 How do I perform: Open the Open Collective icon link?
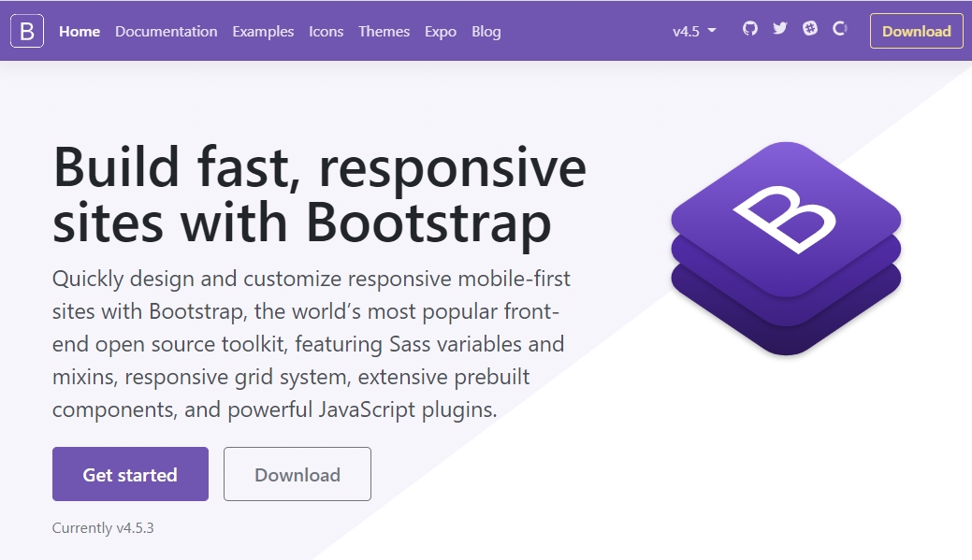click(x=839, y=28)
